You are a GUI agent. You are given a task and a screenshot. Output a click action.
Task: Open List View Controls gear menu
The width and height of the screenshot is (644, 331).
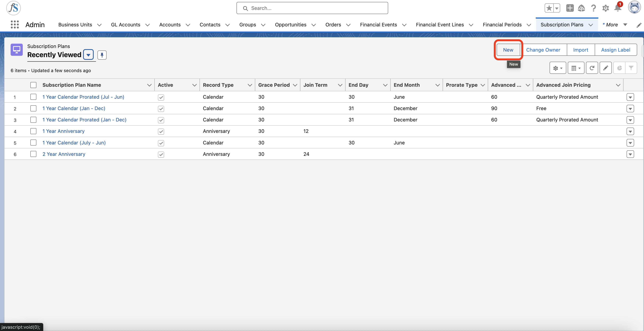click(x=558, y=68)
